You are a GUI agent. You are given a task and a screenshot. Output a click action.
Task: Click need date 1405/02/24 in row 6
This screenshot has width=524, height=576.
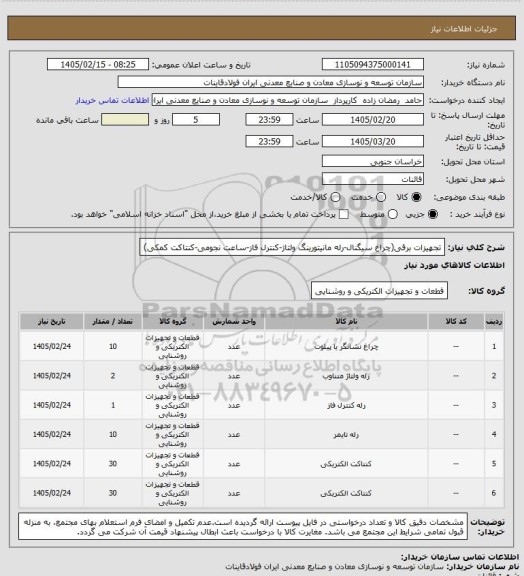tap(51, 493)
